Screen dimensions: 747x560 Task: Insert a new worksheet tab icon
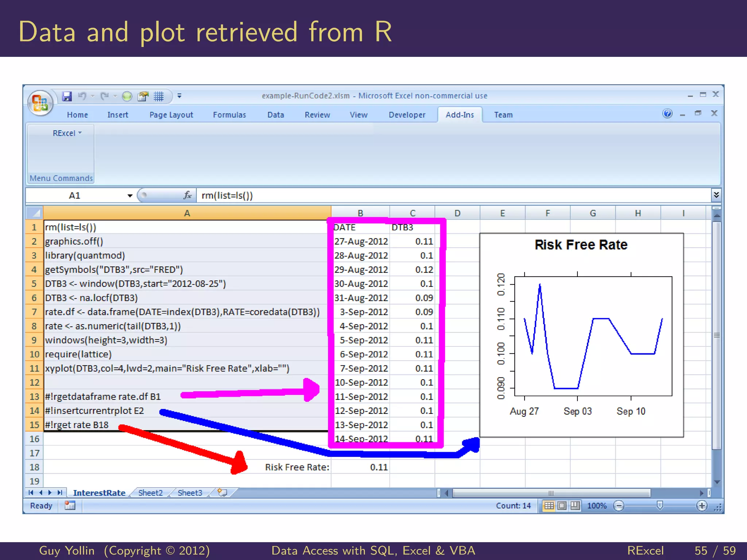pos(222,493)
